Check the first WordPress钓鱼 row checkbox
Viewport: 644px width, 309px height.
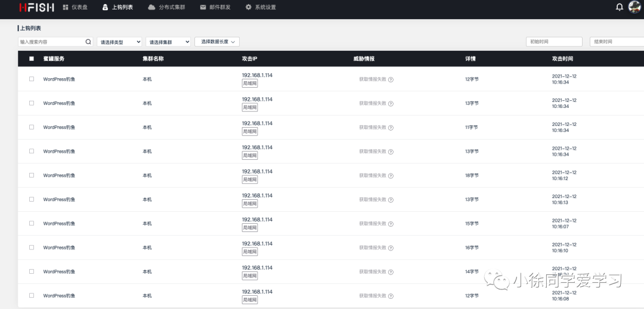click(x=32, y=79)
